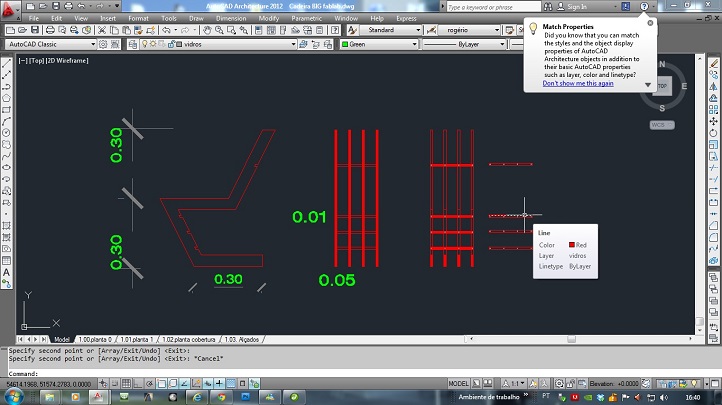Open the Help question mark icon in toolbar
Viewport: 722px width, 405px height.
[335, 30]
